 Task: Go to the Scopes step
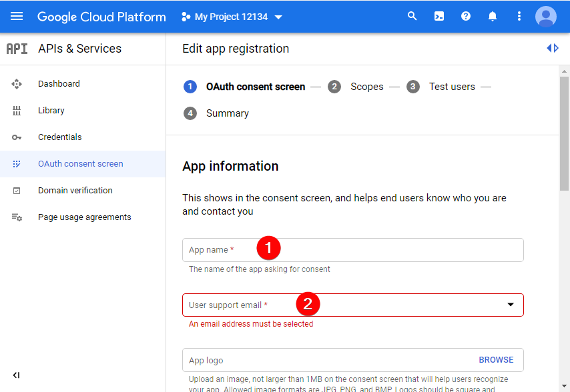coord(366,86)
